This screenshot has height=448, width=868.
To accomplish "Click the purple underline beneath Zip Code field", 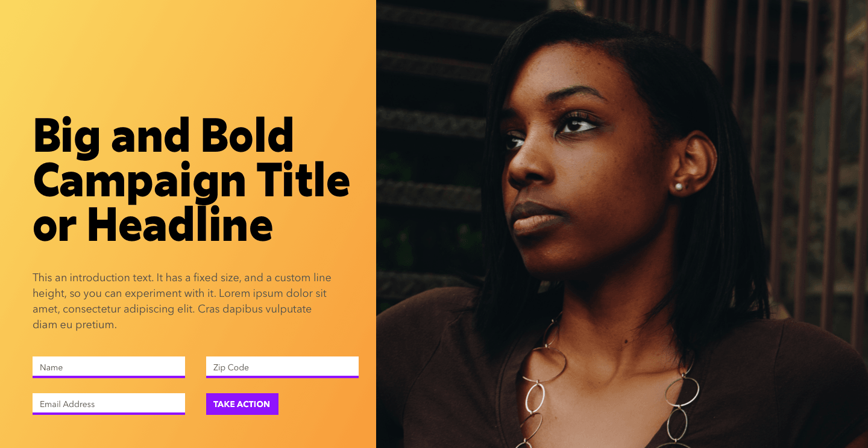I will pyautogui.click(x=282, y=377).
